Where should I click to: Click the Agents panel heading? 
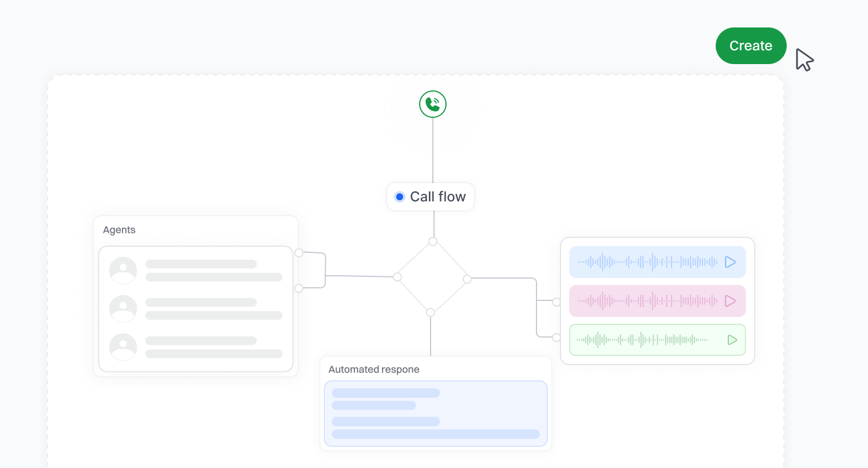(119, 230)
